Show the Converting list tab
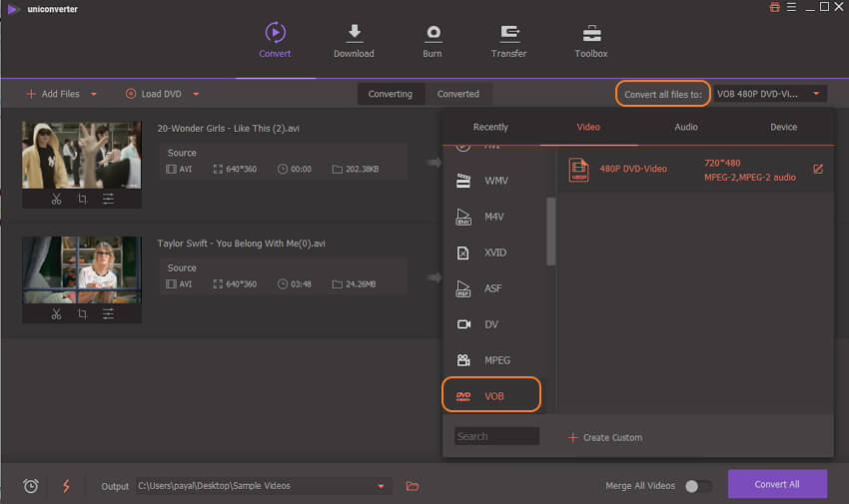849x504 pixels. 391,94
